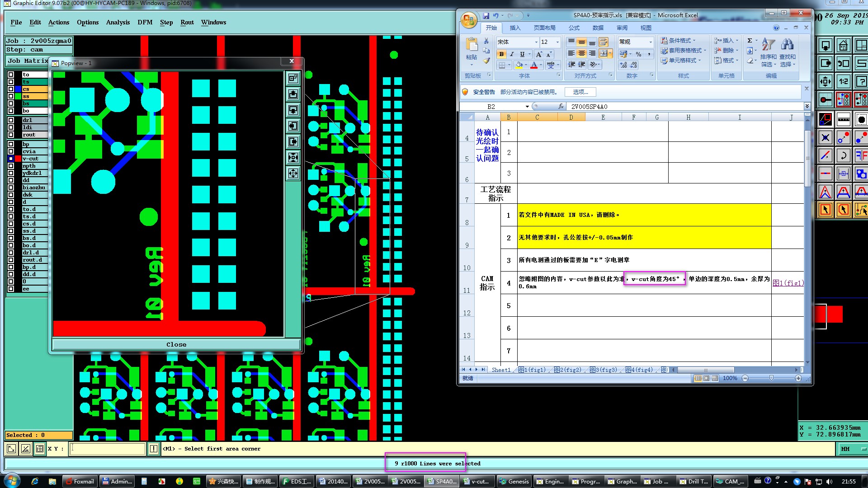Click the Close button in Popview

[176, 344]
